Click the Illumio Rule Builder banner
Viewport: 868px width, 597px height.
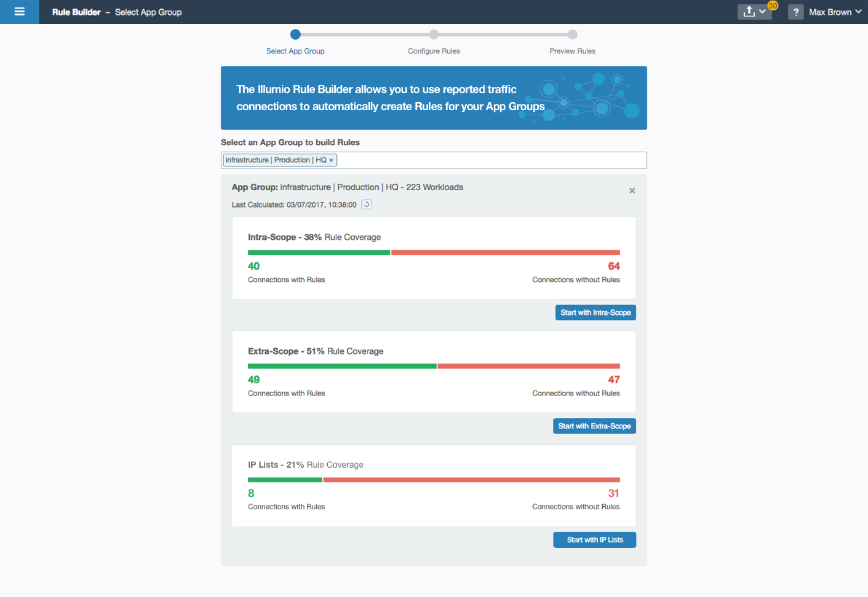tap(434, 98)
